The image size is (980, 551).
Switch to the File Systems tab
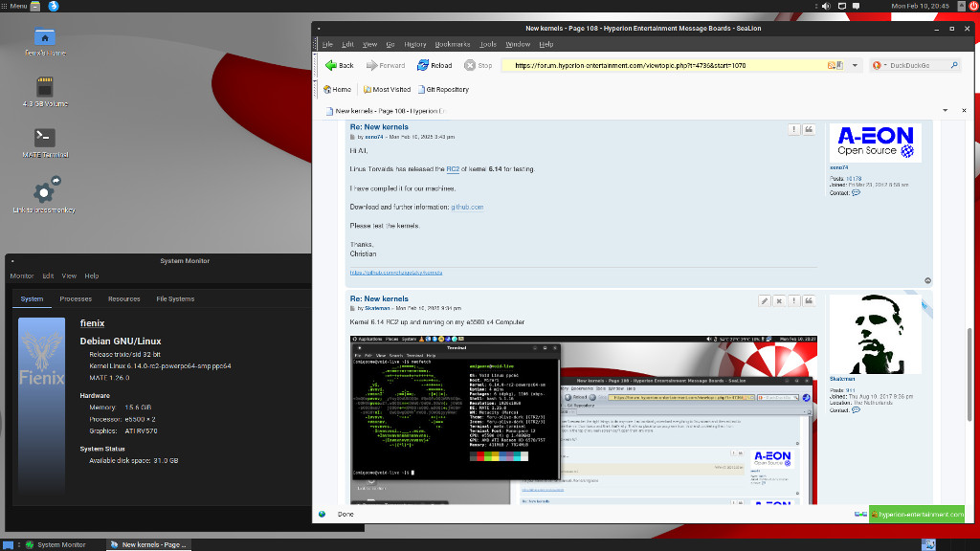click(175, 298)
